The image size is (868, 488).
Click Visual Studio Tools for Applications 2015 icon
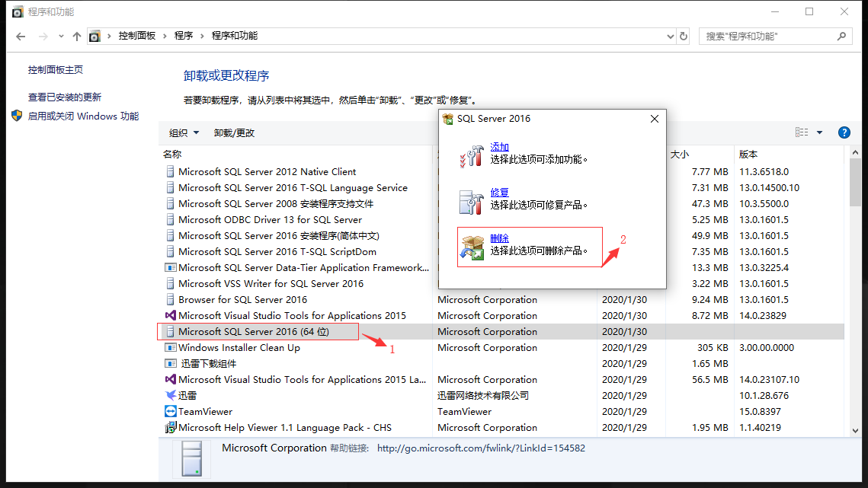point(171,315)
